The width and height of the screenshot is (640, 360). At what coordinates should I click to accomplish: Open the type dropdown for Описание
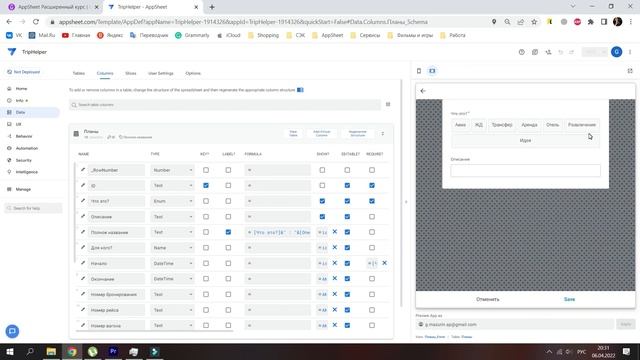point(172,216)
